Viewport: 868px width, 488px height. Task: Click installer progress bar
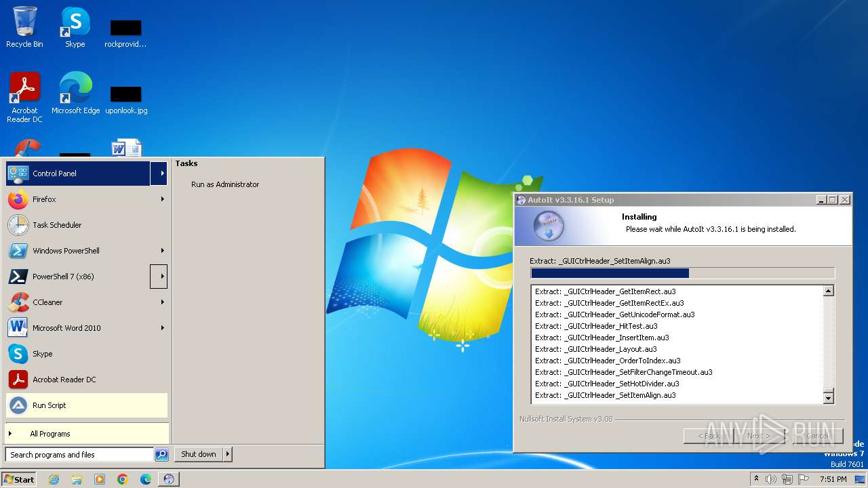(x=682, y=273)
